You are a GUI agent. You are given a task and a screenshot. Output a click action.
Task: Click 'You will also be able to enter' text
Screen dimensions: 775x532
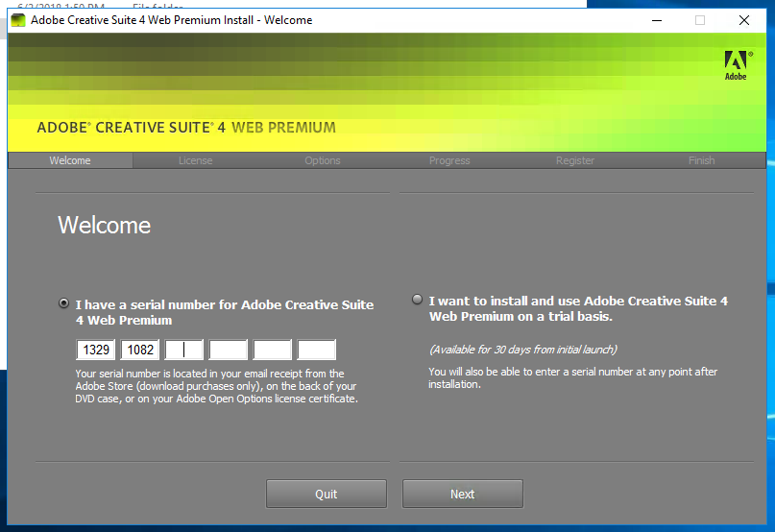point(573,377)
